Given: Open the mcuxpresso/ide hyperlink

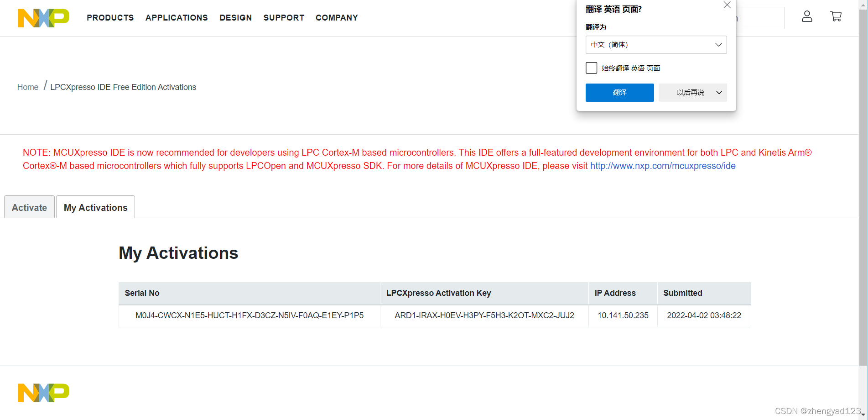Looking at the screenshot, I should (x=663, y=166).
